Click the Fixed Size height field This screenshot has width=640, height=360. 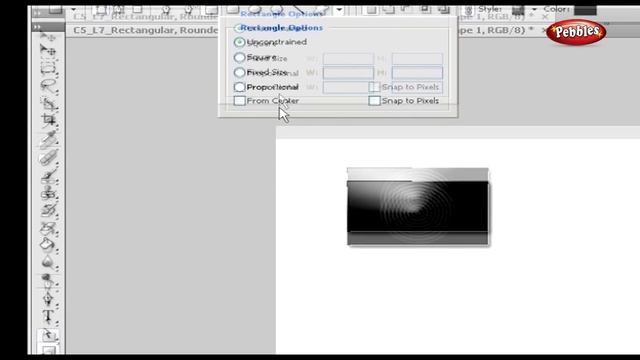[417, 73]
